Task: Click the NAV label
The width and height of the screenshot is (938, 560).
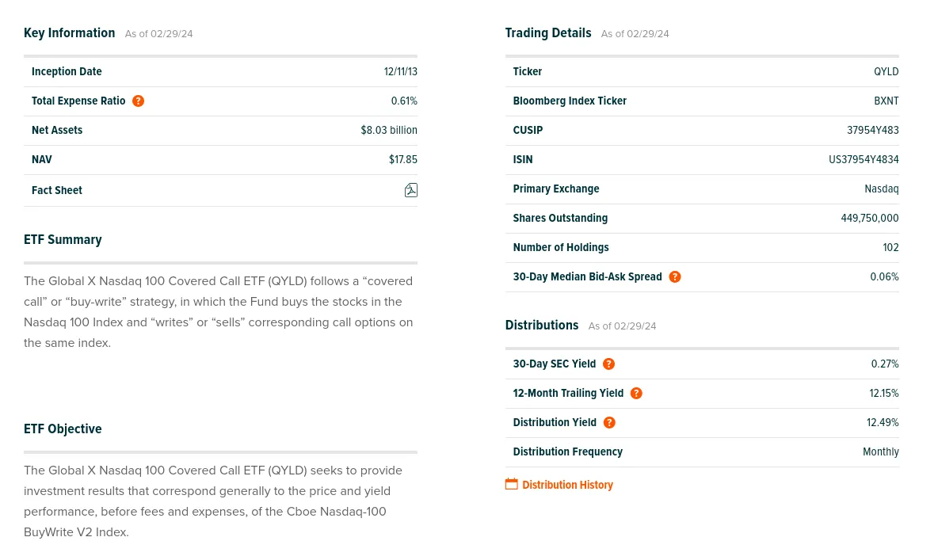Action: coord(42,160)
